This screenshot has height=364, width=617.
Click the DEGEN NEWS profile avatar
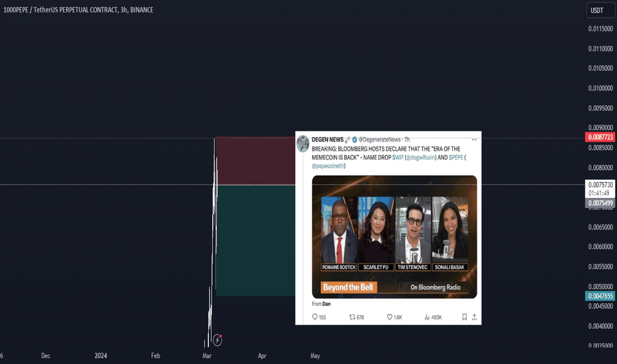click(x=303, y=144)
